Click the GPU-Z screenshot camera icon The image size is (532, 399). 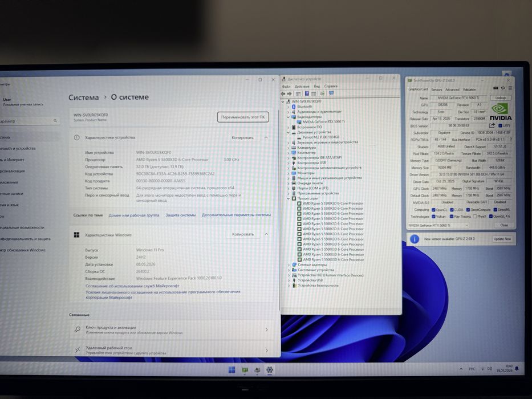click(x=496, y=88)
